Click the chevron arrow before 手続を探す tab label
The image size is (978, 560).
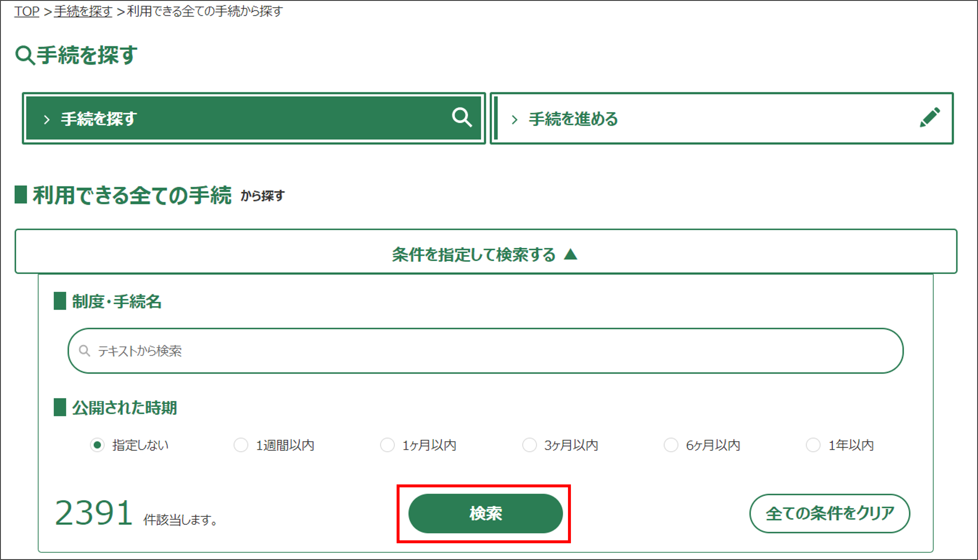47,120
